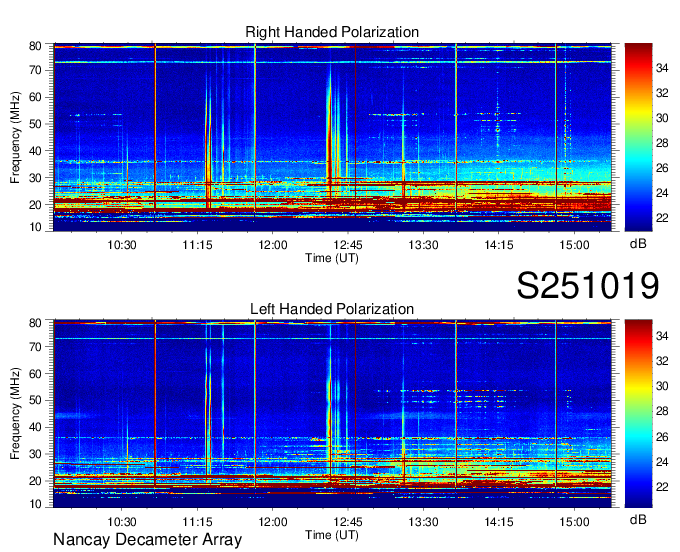Click the 12:00 tick on lower time axis
Image resolution: width=680 pixels, height=552 pixels.
272,521
